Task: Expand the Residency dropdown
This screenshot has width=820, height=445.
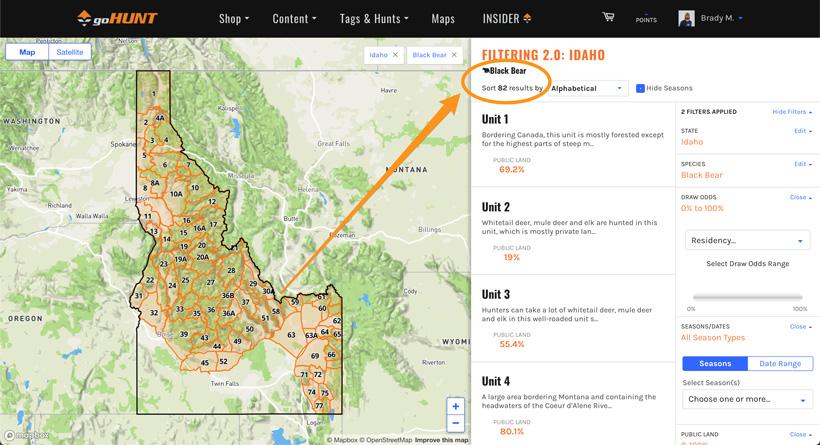Action: (747, 241)
